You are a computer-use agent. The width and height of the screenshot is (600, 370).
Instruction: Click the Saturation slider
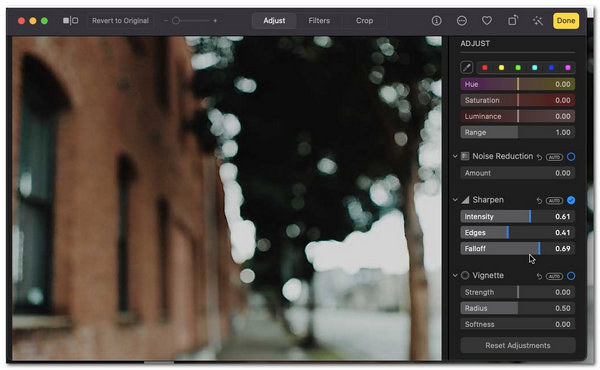pos(518,100)
